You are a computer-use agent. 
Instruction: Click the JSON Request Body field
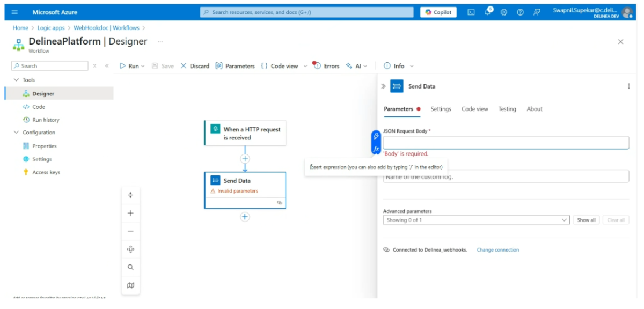[506, 143]
